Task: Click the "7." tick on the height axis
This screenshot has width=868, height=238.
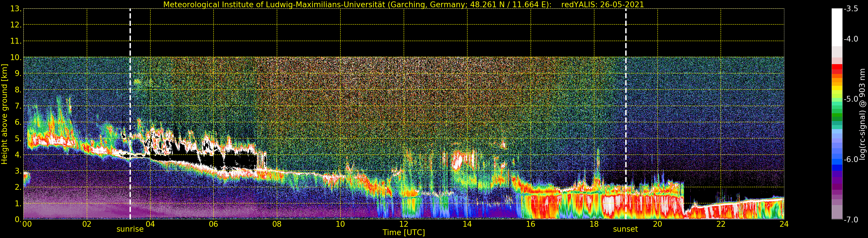Action: click(x=18, y=106)
